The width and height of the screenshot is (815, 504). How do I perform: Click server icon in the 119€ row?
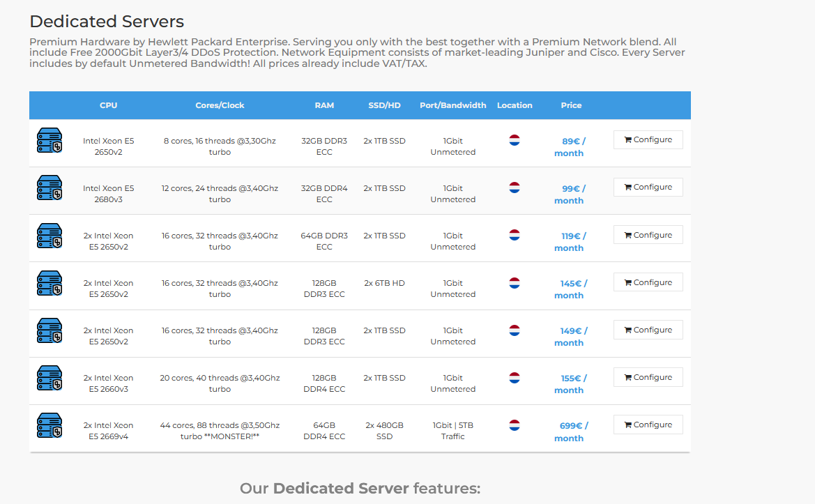pos(49,236)
